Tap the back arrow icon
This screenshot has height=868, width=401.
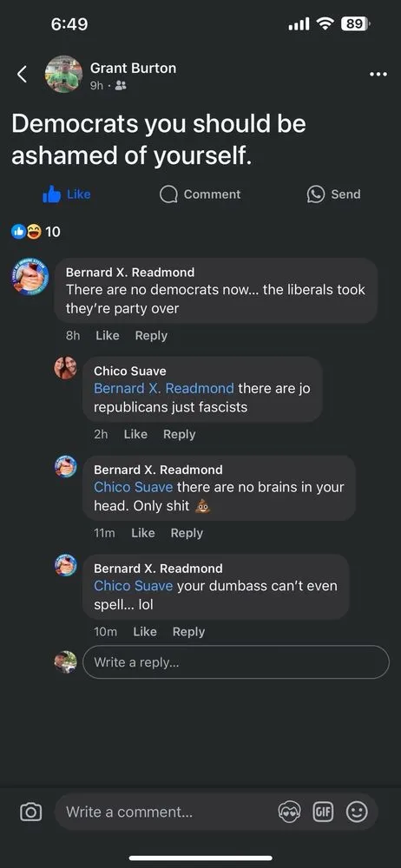click(x=23, y=74)
